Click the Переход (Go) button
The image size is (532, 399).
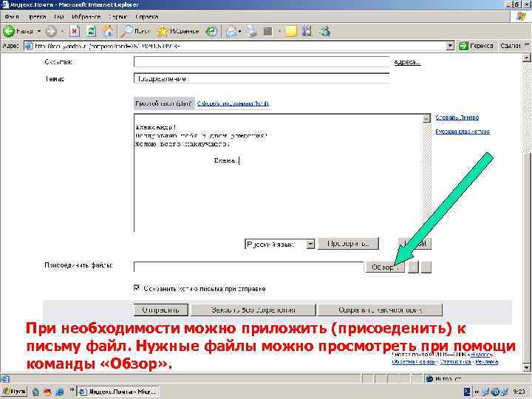476,46
